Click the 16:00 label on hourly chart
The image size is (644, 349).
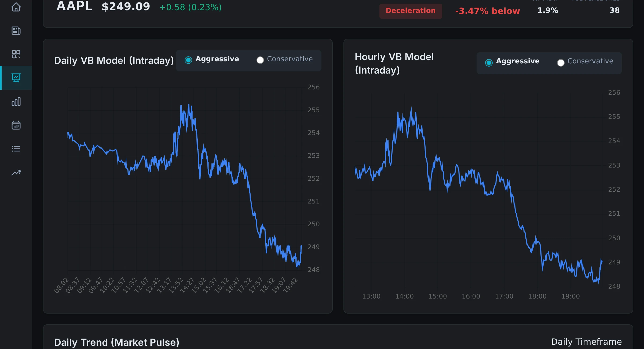coord(471,296)
